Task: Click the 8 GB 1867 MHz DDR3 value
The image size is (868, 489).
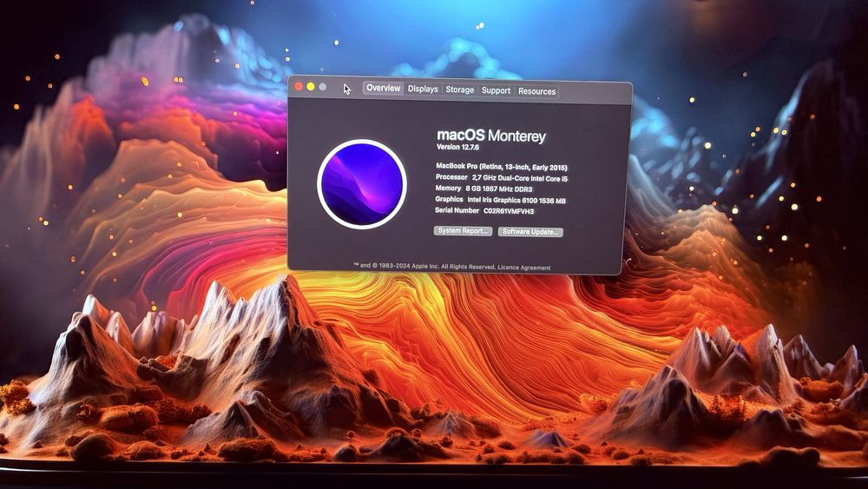Action: [499, 188]
